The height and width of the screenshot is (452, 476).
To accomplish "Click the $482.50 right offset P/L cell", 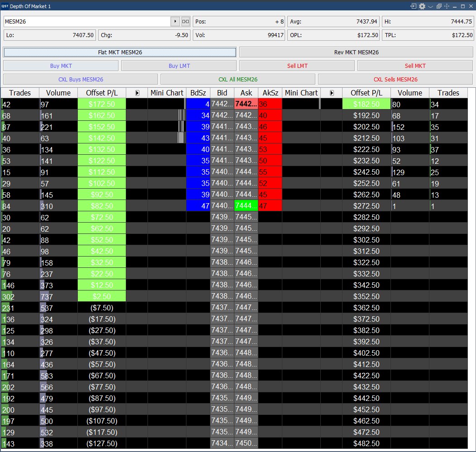I will pos(367,443).
